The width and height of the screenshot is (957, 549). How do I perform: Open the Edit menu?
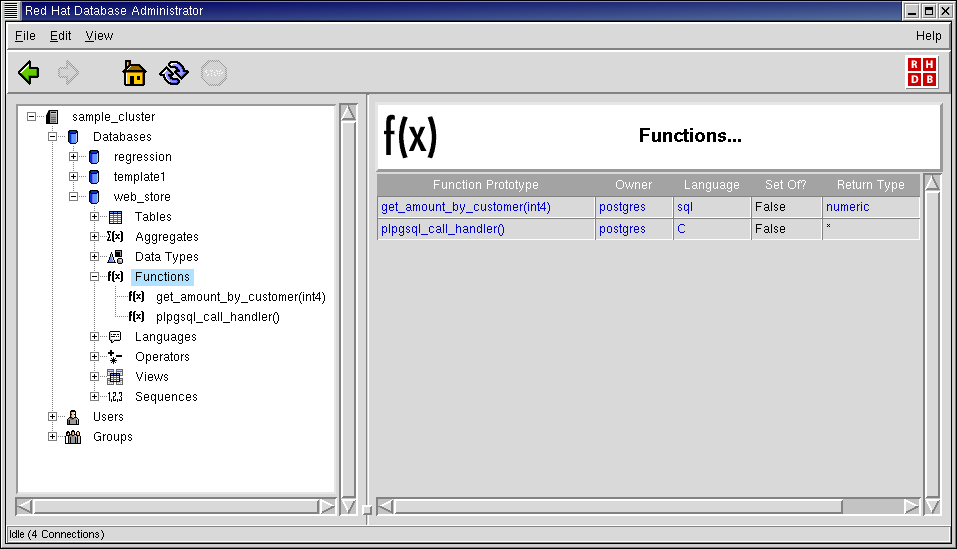pos(60,36)
